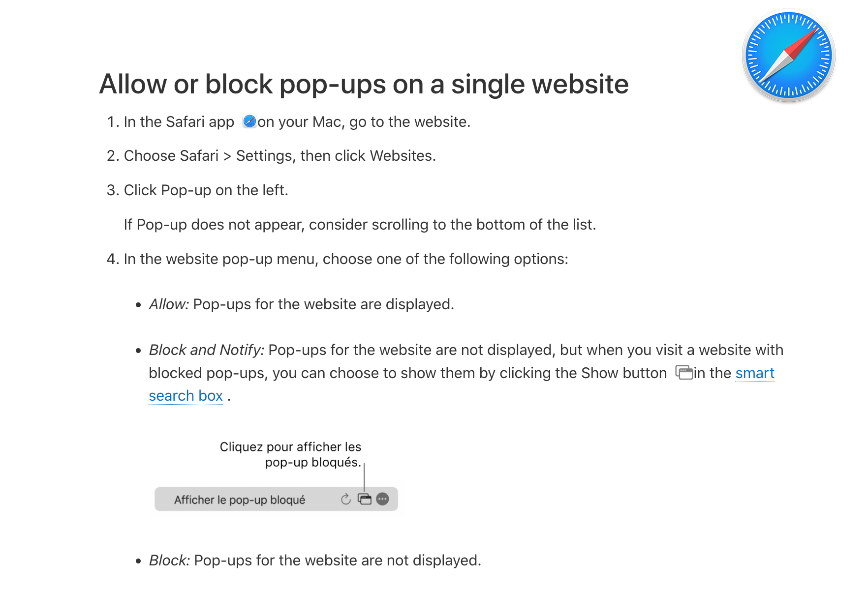Click the 'Allow or block pop-ups' heading

364,84
